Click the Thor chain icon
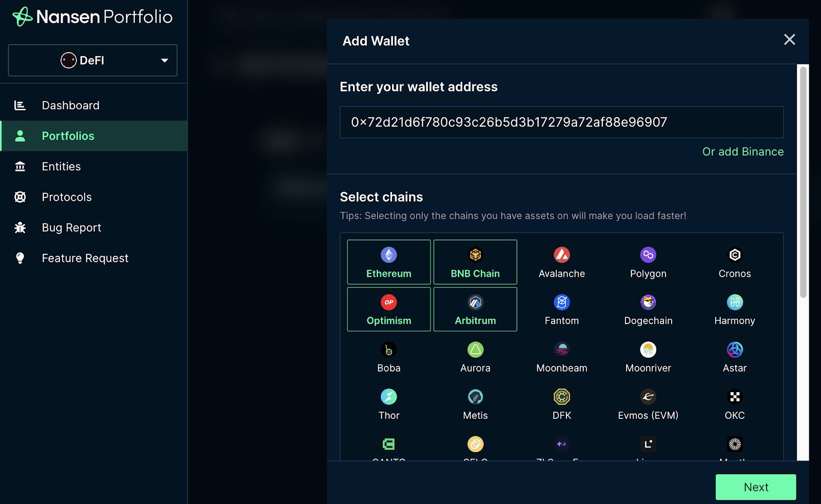821x504 pixels. point(389,397)
